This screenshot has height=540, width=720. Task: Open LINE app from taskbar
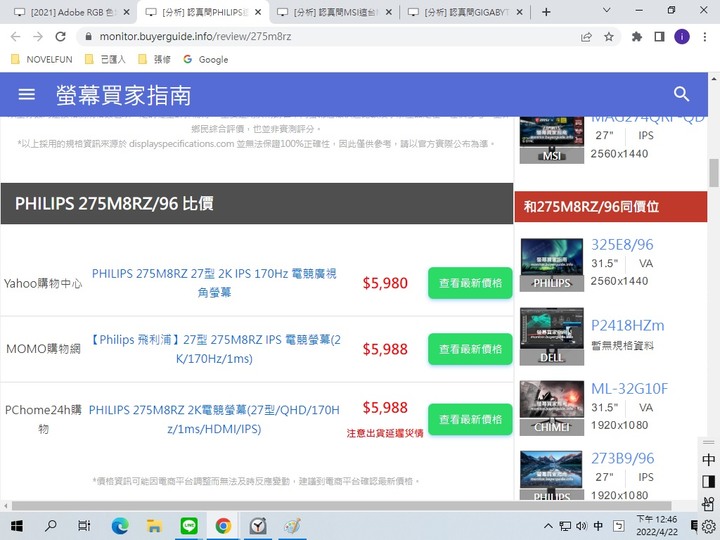click(189, 526)
